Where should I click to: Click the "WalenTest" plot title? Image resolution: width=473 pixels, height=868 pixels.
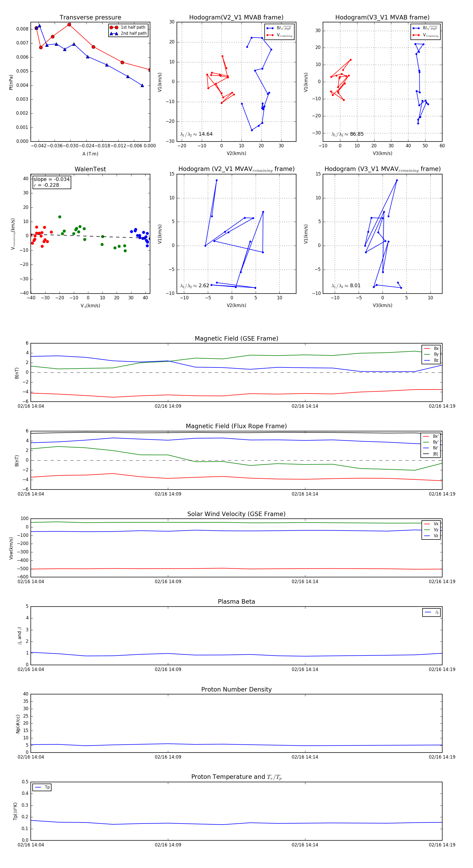click(90, 169)
